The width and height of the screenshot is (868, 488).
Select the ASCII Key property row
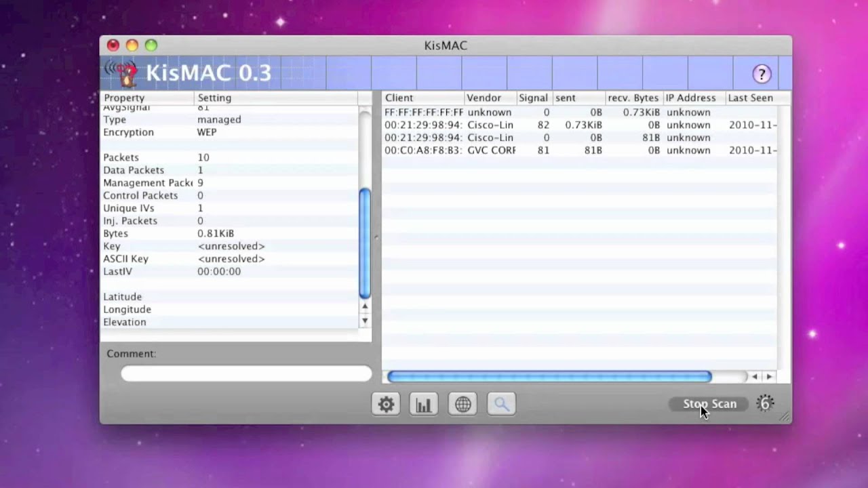point(229,259)
